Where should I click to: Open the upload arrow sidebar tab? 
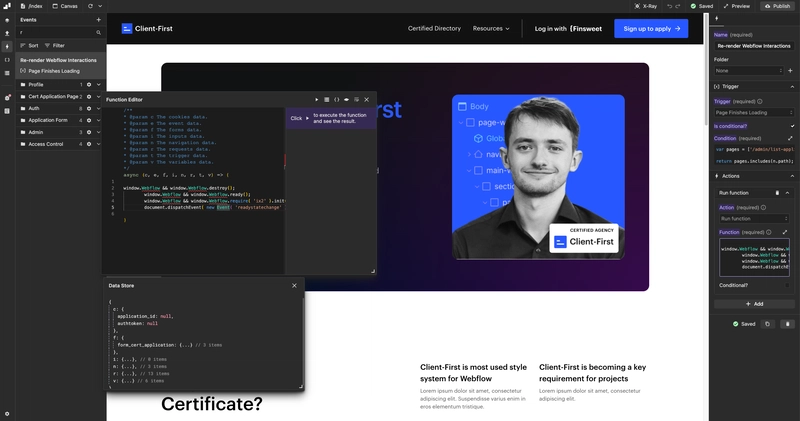(x=7, y=33)
